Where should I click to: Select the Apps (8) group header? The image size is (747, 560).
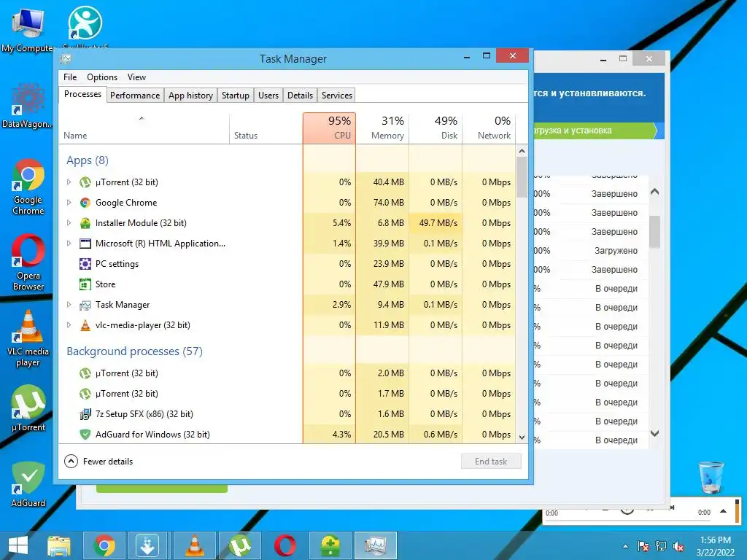click(x=88, y=160)
